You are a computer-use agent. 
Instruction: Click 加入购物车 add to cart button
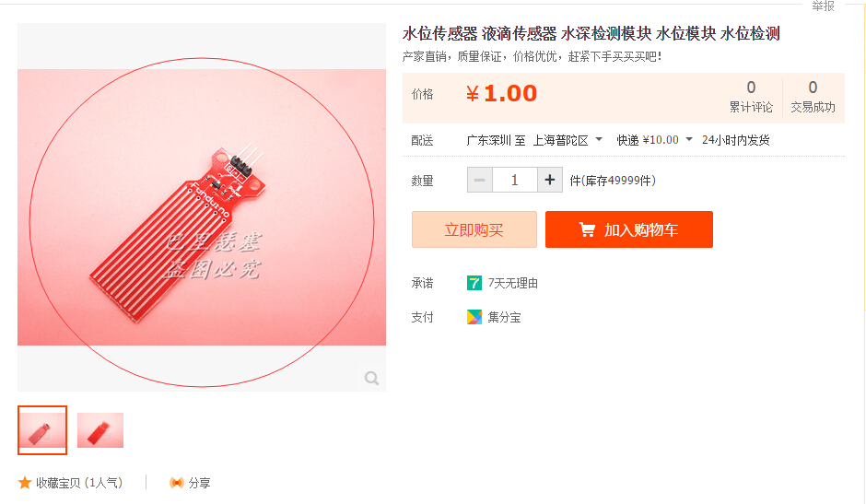pyautogui.click(x=629, y=229)
